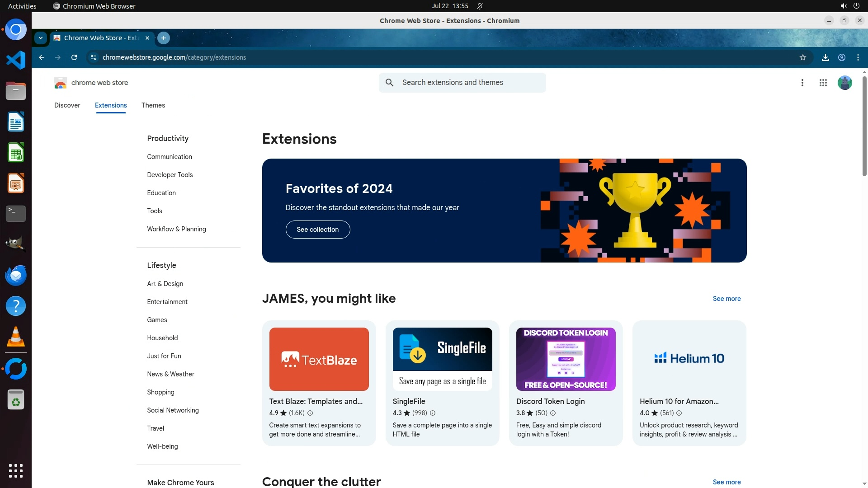
Task: Open the Helium 10 extension thumbnail
Action: (689, 359)
